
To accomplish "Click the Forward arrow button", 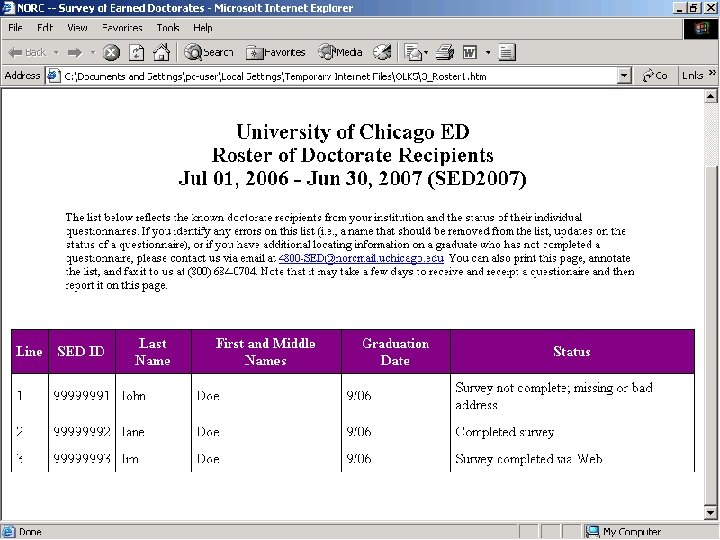I will coord(75,52).
